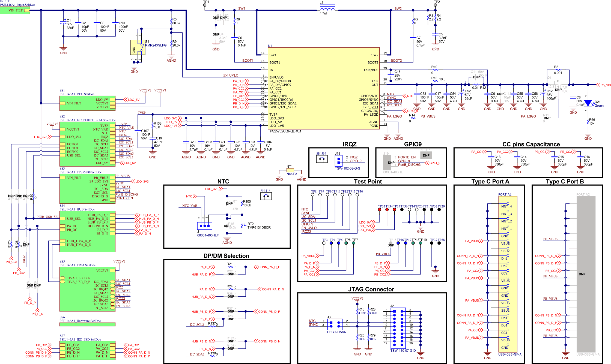Click the R100 10.0k resistor

pyautogui.click(x=242, y=203)
